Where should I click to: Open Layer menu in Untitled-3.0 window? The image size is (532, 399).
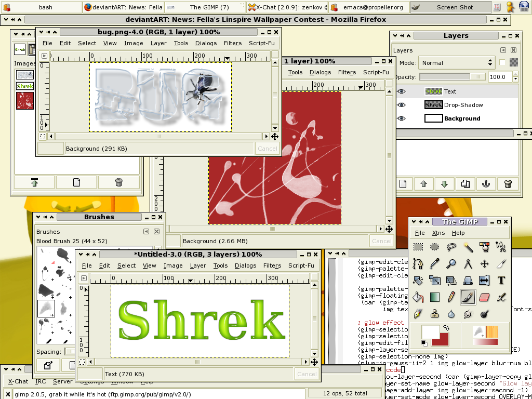pyautogui.click(x=198, y=265)
